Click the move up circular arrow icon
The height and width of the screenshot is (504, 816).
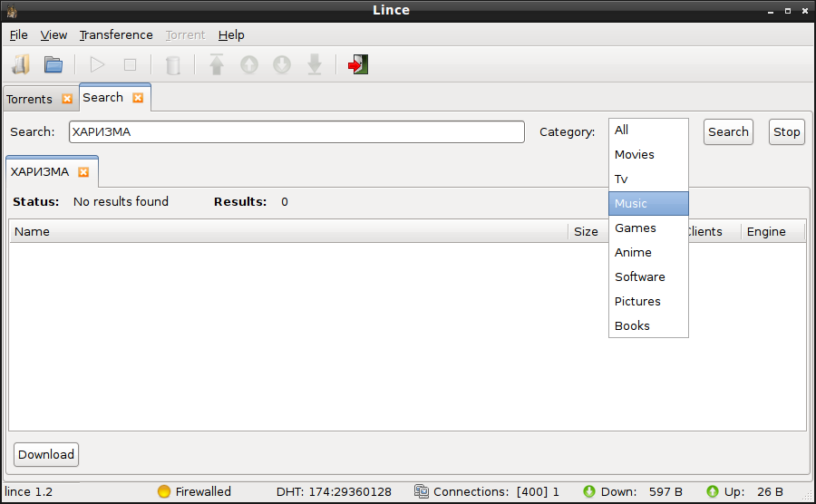pos(249,65)
